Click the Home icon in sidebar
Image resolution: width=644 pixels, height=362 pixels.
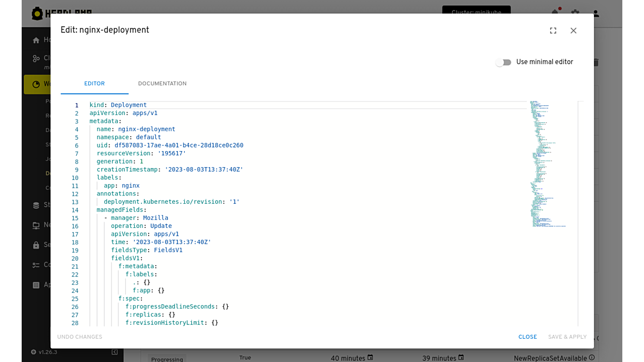(36, 40)
